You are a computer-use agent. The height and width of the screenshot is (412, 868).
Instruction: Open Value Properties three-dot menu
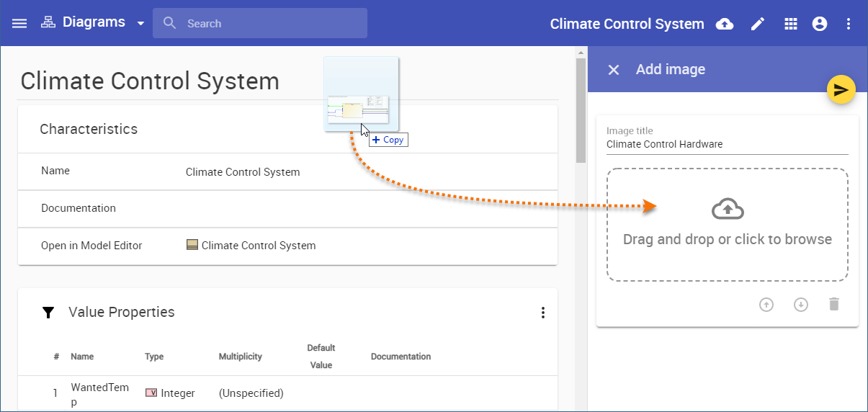pos(543,313)
